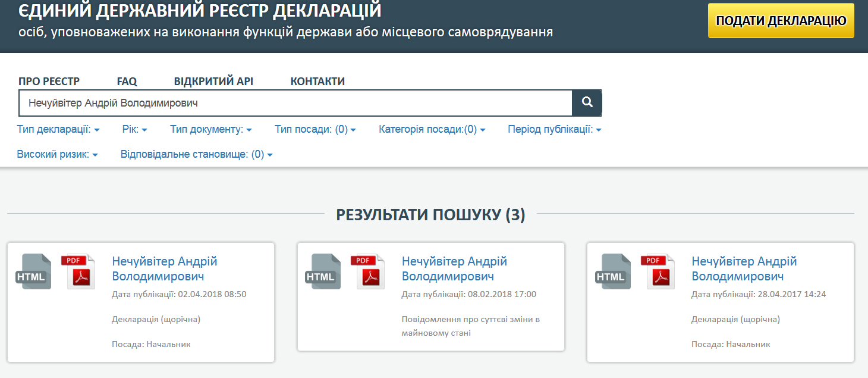Image resolution: width=868 pixels, height=378 pixels.
Task: Expand the Високий ризик filter
Action: [57, 155]
